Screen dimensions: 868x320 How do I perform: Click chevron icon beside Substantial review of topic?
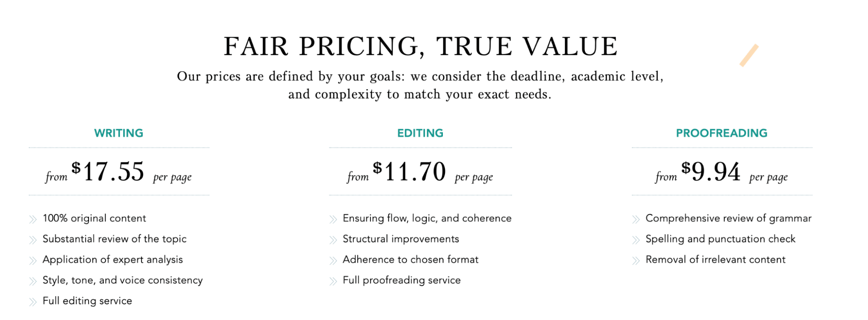pos(33,240)
